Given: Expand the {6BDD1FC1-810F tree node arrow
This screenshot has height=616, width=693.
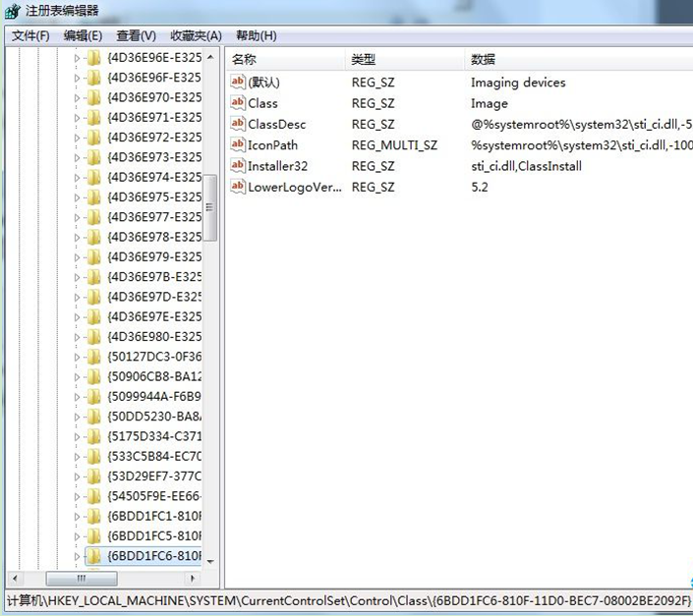Looking at the screenshot, I should pos(78,517).
